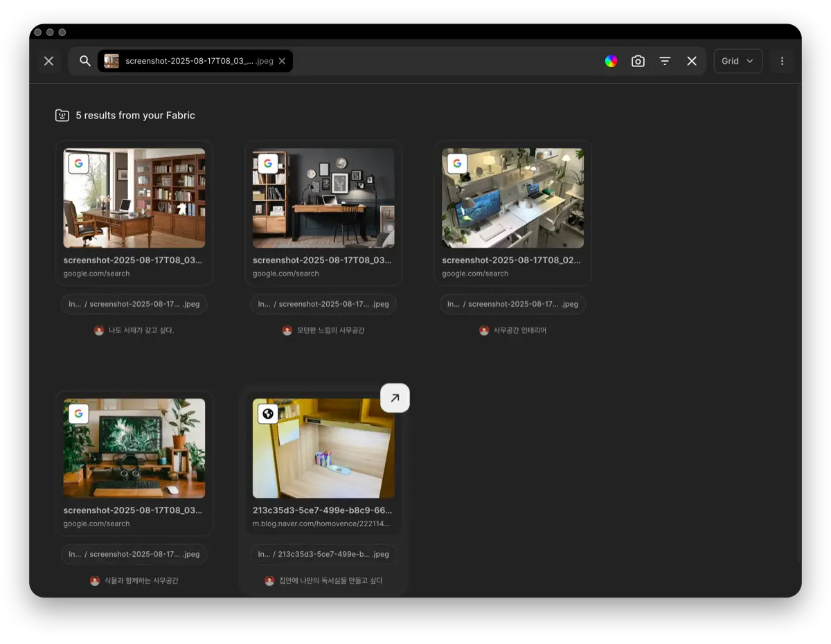The height and width of the screenshot is (644, 831).
Task: Click the Google badge on the bookshelf study image
Action: (79, 163)
